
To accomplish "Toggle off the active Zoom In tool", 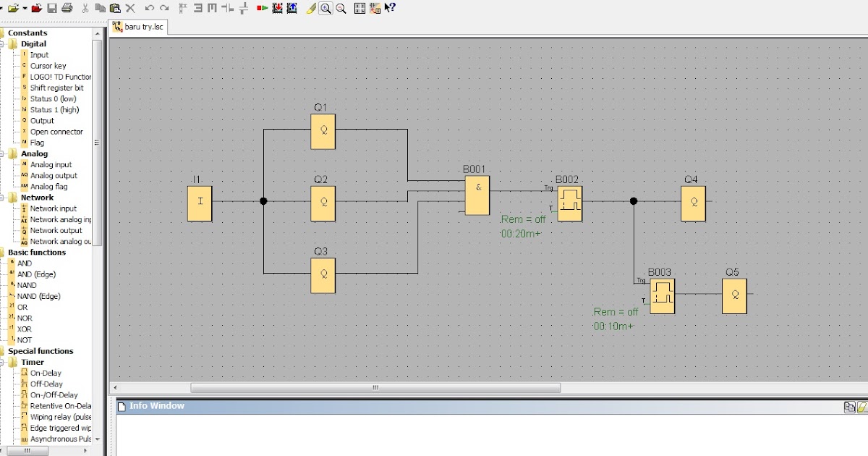I will (x=325, y=8).
